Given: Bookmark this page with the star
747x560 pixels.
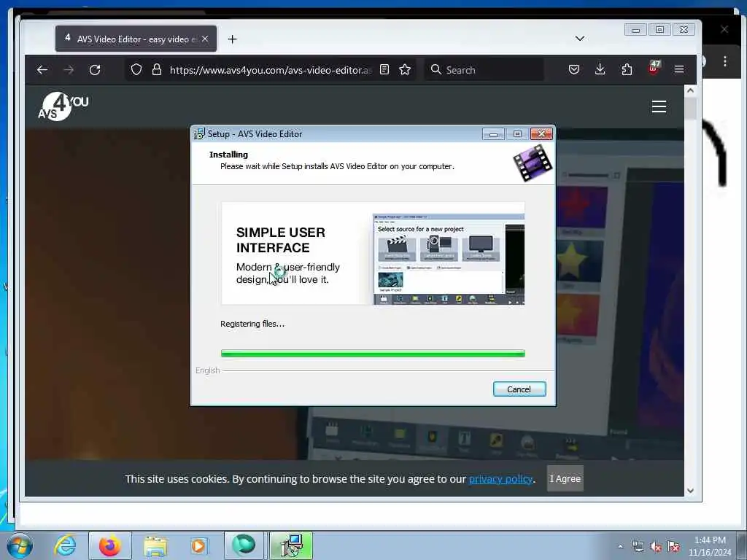Looking at the screenshot, I should click(405, 70).
